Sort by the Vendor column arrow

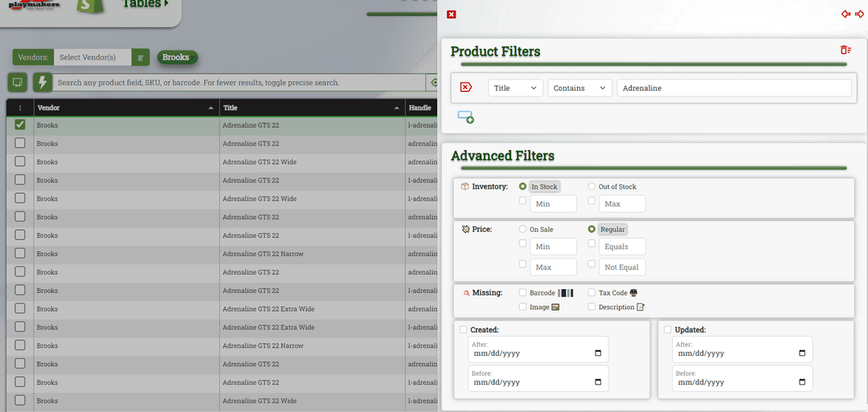click(x=211, y=108)
